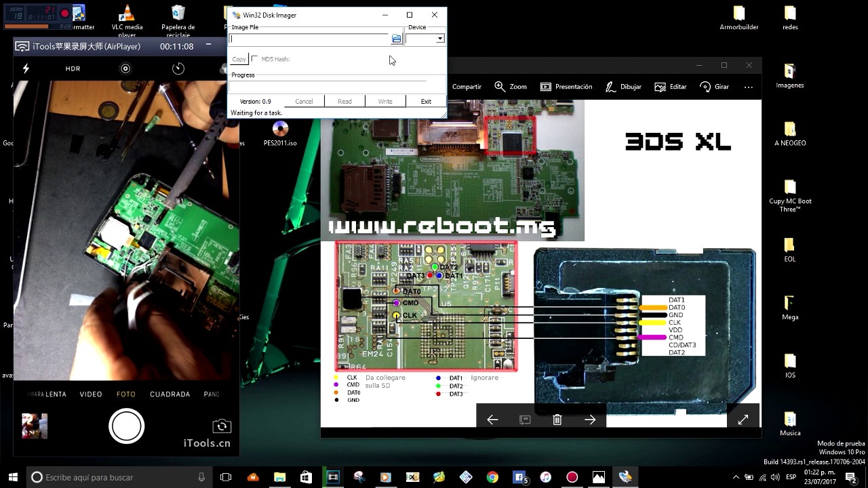The image size is (868, 488).
Task: Go to previous photo with left arrow
Action: tap(492, 420)
